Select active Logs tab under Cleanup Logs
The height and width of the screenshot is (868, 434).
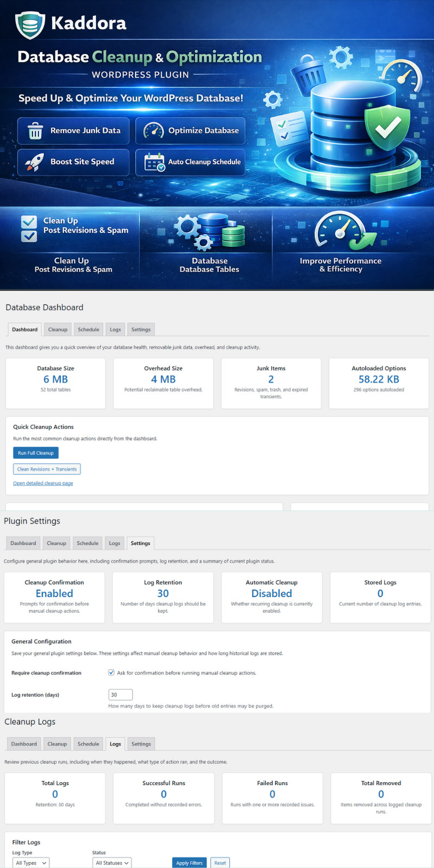point(116,744)
